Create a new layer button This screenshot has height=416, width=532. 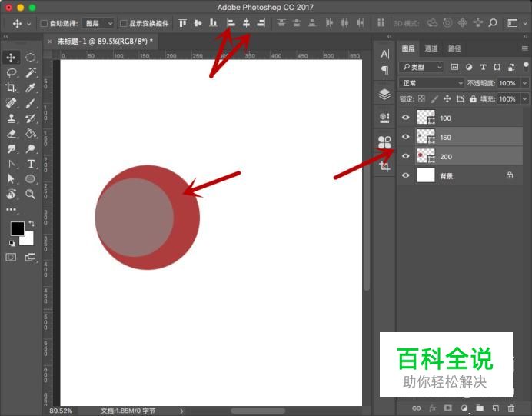495,408
